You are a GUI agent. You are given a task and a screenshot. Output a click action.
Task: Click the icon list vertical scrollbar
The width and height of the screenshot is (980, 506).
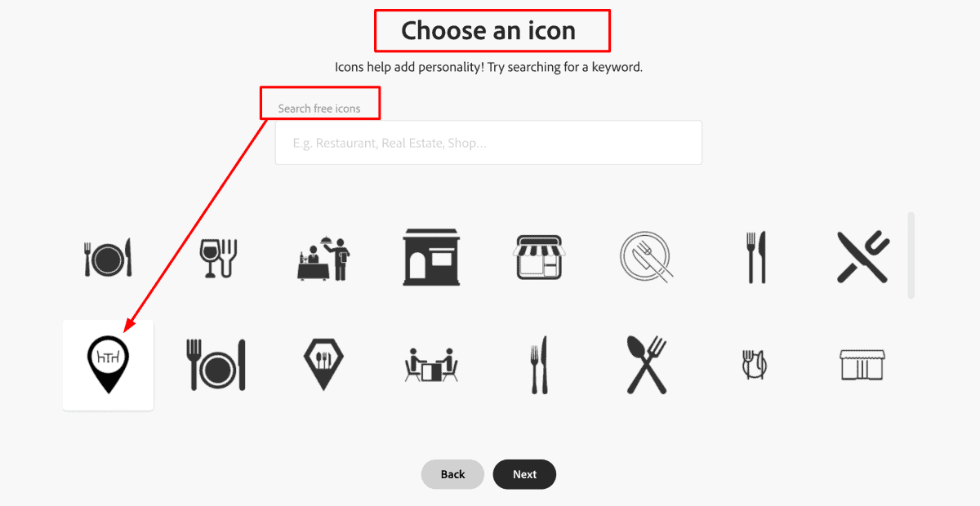pos(911,255)
